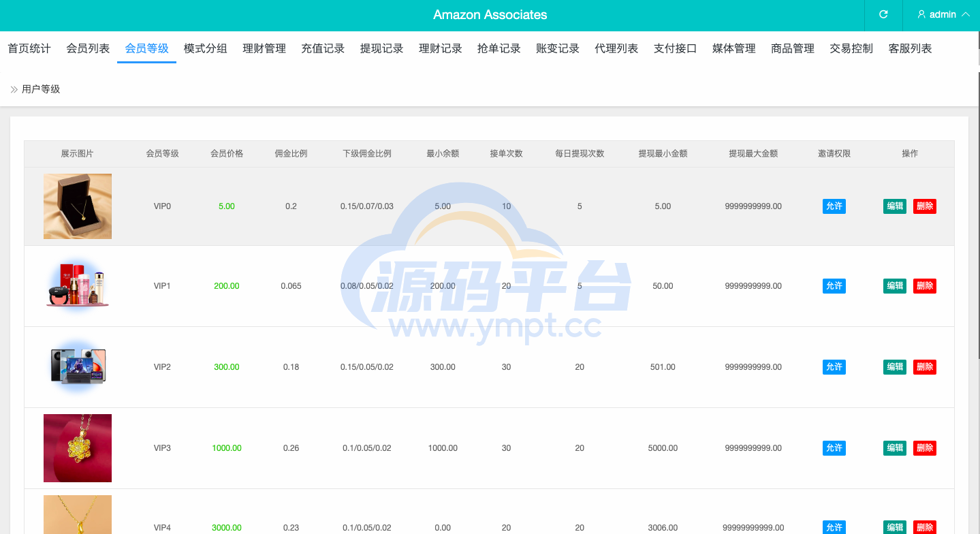This screenshot has width=980, height=534.
Task: Click the Amazon Associates header title
Action: [490, 15]
